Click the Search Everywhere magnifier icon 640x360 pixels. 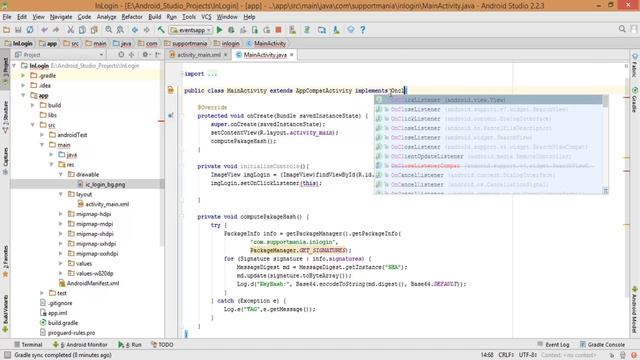click(x=622, y=29)
